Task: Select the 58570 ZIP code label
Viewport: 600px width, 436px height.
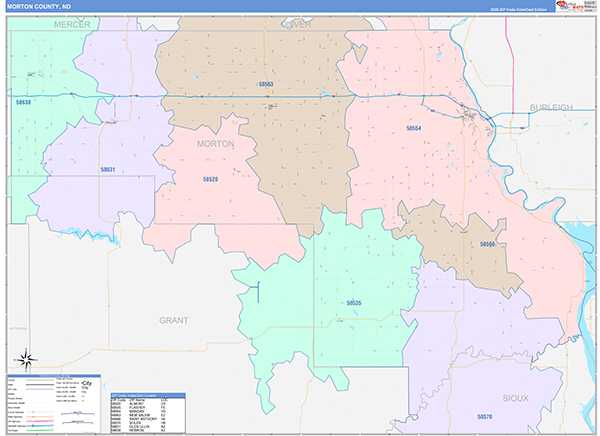Action: (x=484, y=416)
